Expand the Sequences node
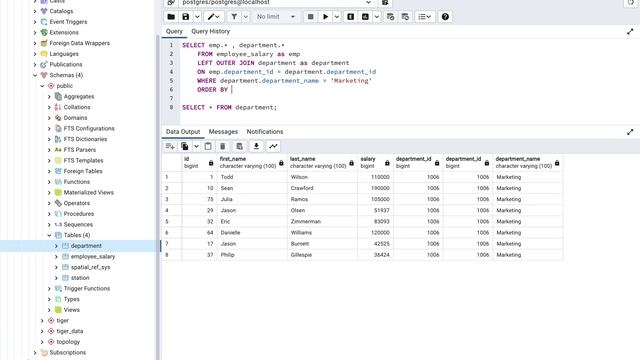This screenshot has height=360, width=640. pyautogui.click(x=49, y=224)
